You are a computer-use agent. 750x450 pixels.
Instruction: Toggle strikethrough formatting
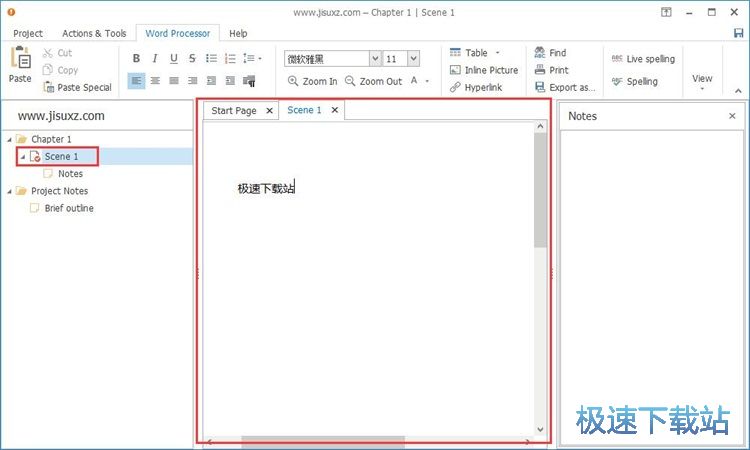coord(192,58)
